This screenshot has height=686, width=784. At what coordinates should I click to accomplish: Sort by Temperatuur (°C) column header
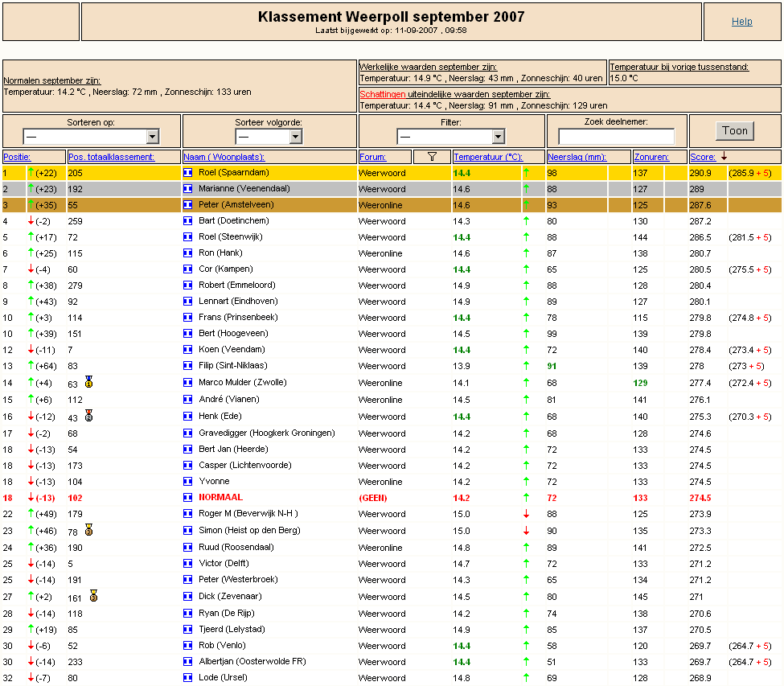point(488,157)
